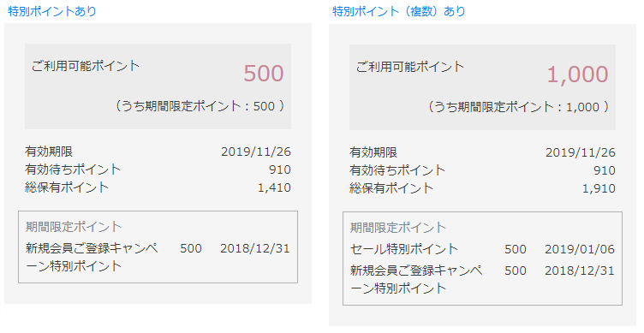Open the 特別ポイント(複数)あり heading link
Image resolution: width=644 pixels, height=333 pixels.
click(x=399, y=11)
